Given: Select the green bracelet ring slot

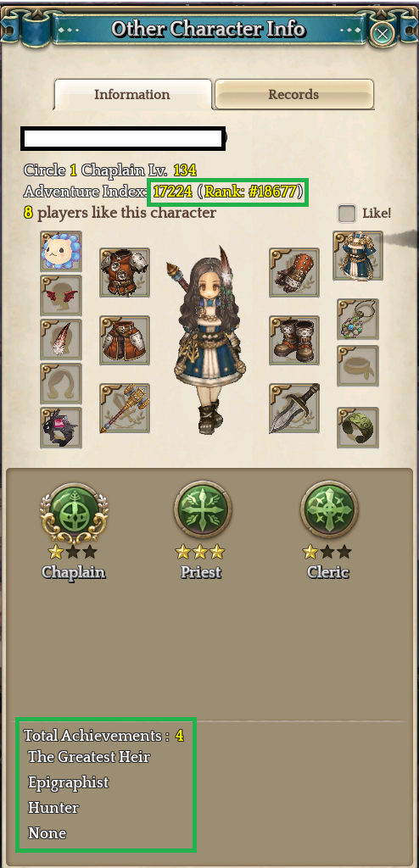Looking at the screenshot, I should (358, 427).
